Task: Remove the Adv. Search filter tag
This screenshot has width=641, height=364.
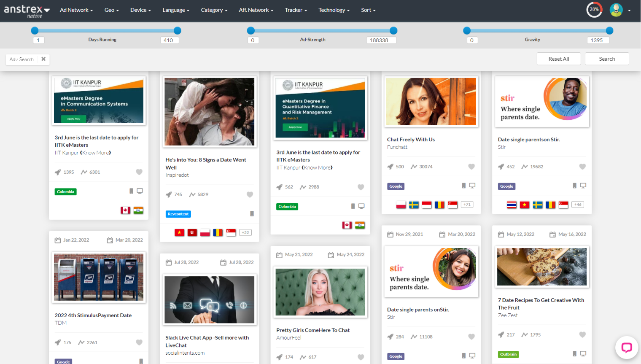Action: (43, 59)
